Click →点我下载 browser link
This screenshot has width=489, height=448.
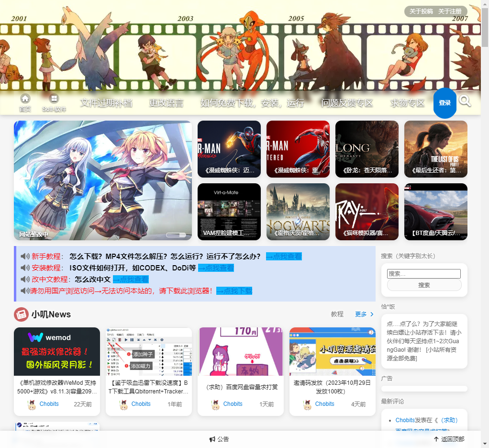click(234, 291)
